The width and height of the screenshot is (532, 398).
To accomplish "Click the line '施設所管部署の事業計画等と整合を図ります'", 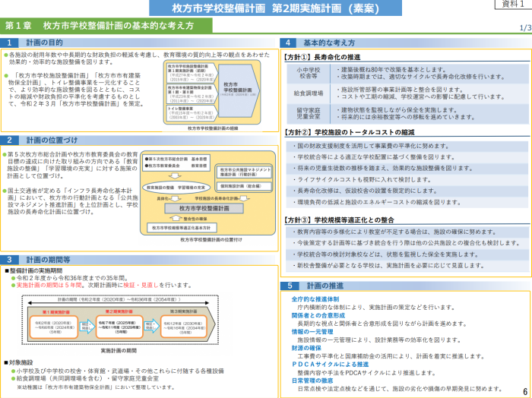I will pos(401,90).
